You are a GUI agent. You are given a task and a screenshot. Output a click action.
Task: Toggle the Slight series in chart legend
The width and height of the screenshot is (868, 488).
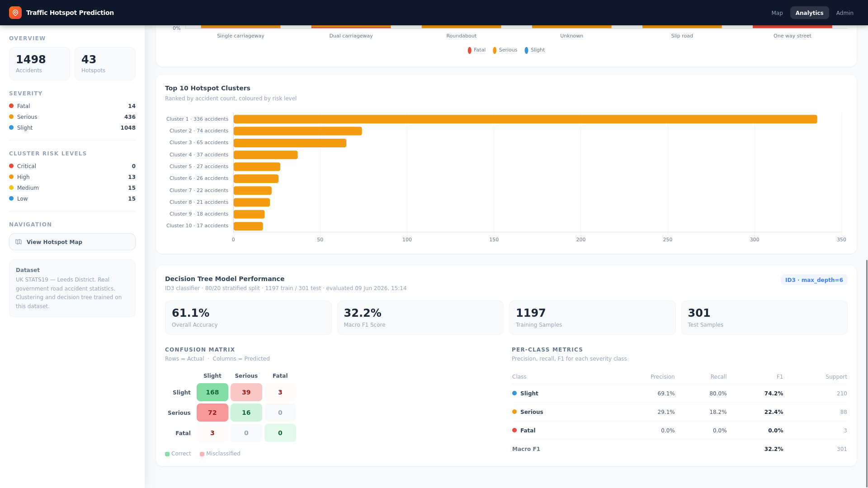coord(534,50)
